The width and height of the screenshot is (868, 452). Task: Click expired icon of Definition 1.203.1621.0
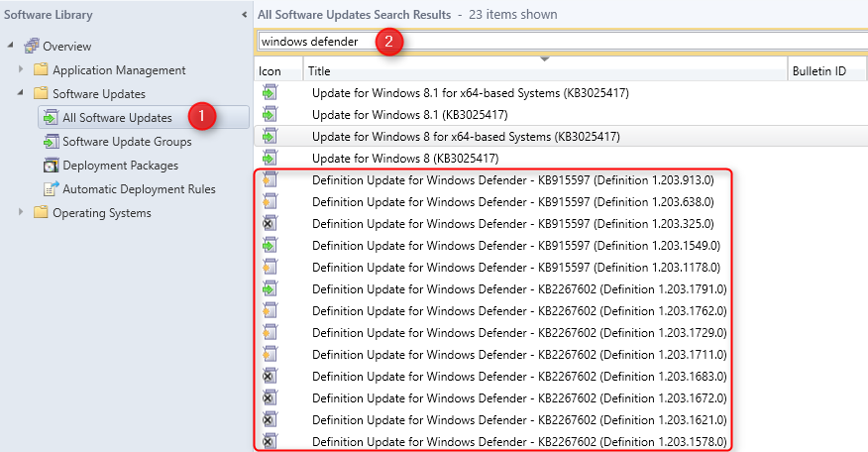click(x=270, y=419)
